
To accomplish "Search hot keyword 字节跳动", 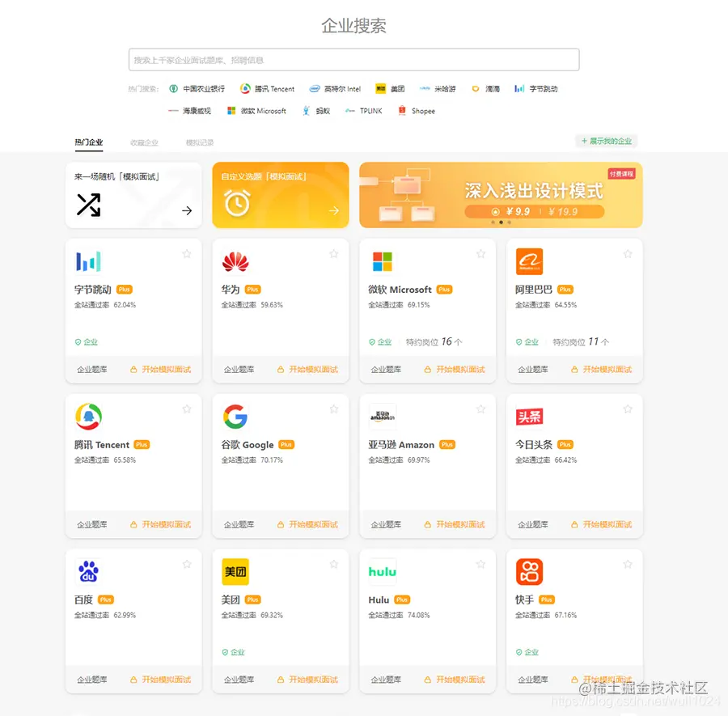I will tap(536, 89).
